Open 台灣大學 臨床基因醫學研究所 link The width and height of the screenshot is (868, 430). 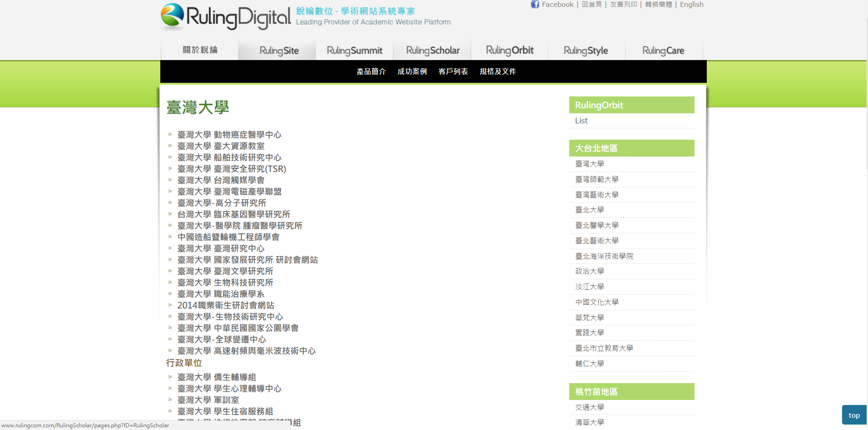coord(234,214)
